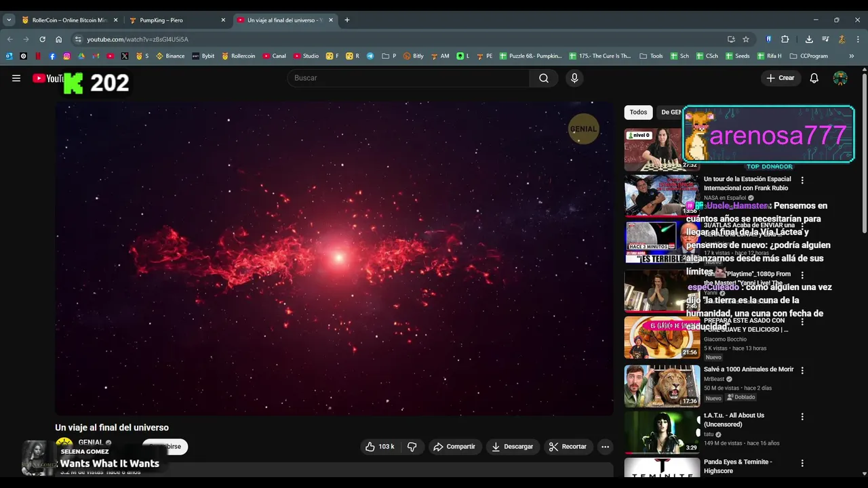Viewport: 868px width, 488px height.
Task: Click the YouTube search Buscar field
Action: pyautogui.click(x=408, y=78)
